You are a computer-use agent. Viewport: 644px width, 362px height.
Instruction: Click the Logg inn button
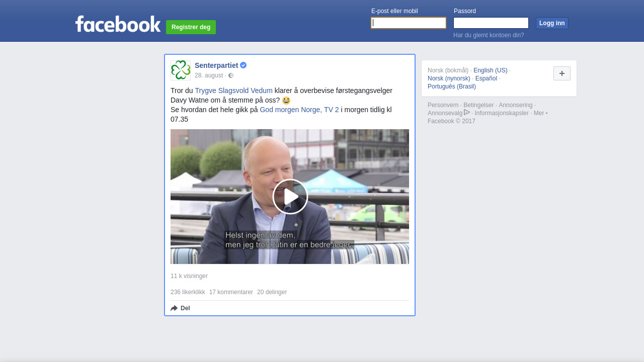point(552,23)
